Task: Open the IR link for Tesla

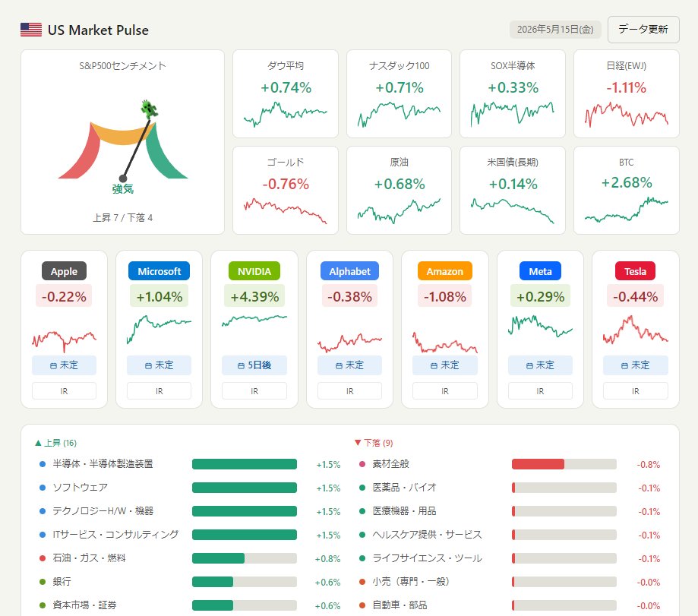Action: 635,390
